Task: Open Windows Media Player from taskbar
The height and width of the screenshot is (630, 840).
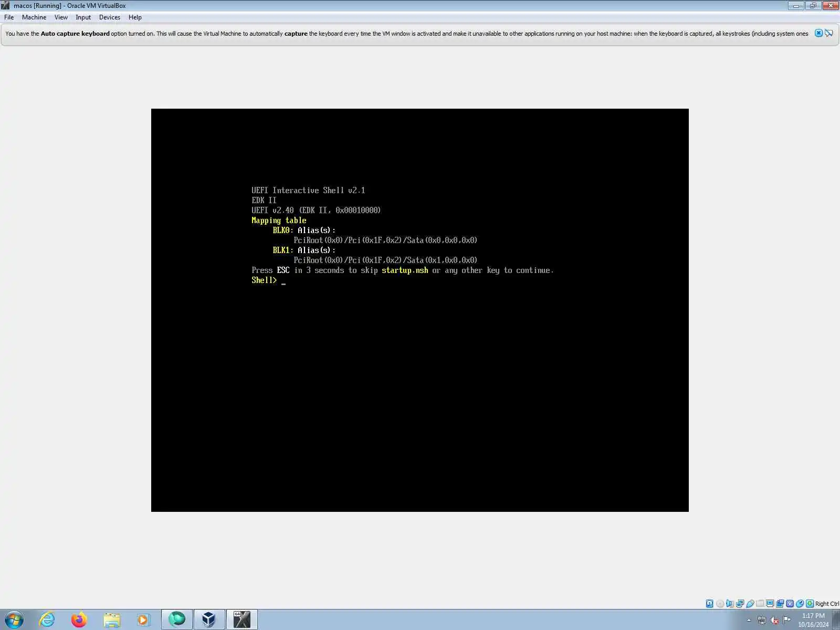Action: 143,619
